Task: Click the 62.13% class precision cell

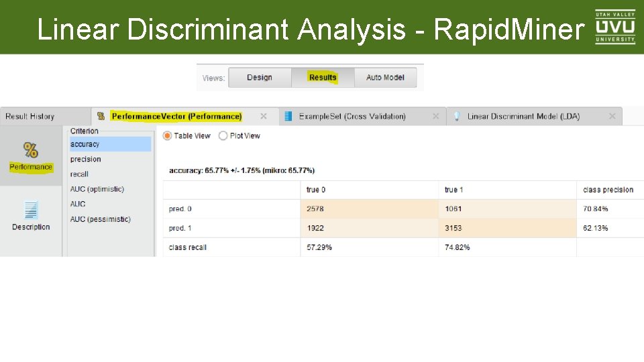Action: (610, 228)
